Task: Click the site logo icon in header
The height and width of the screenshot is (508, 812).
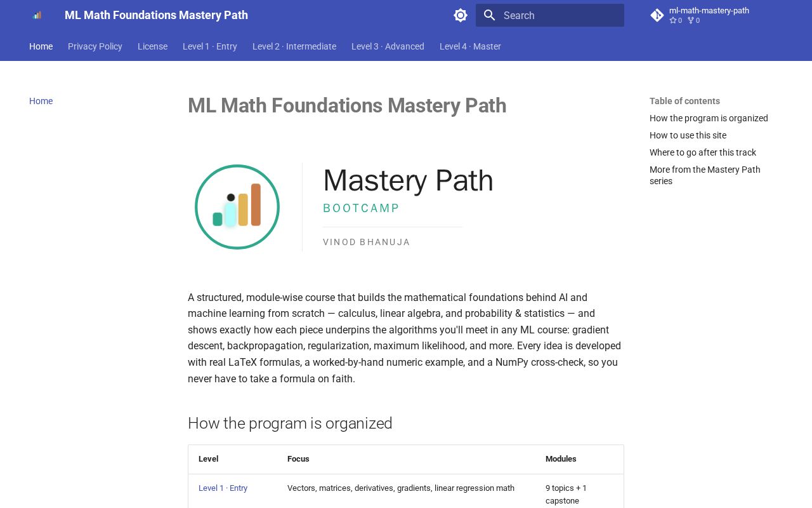Action: (37, 15)
